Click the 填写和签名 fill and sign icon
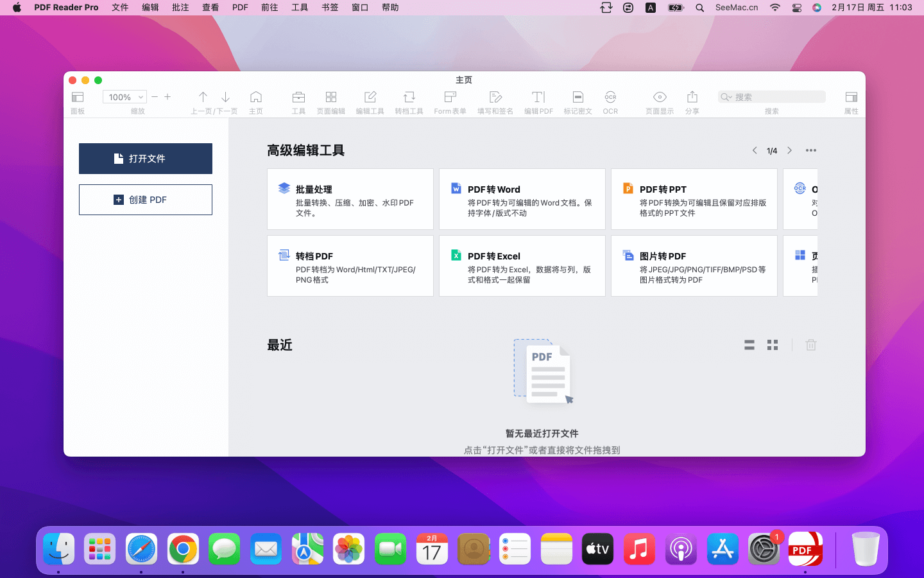Image resolution: width=924 pixels, height=578 pixels. coord(495,98)
